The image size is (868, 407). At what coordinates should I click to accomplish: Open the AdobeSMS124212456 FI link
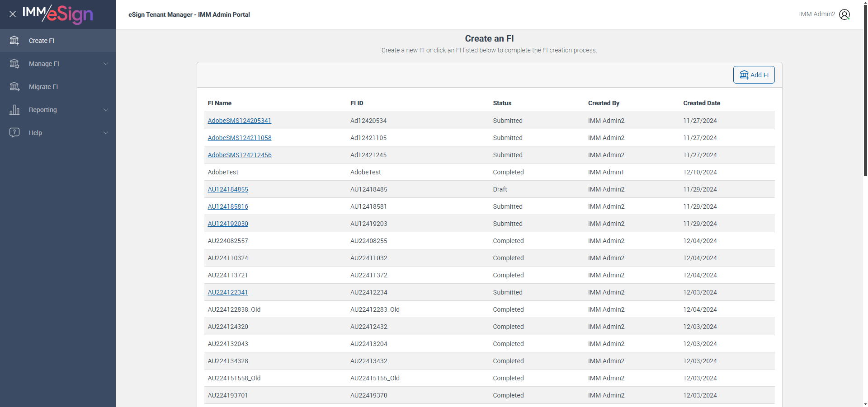pyautogui.click(x=240, y=155)
